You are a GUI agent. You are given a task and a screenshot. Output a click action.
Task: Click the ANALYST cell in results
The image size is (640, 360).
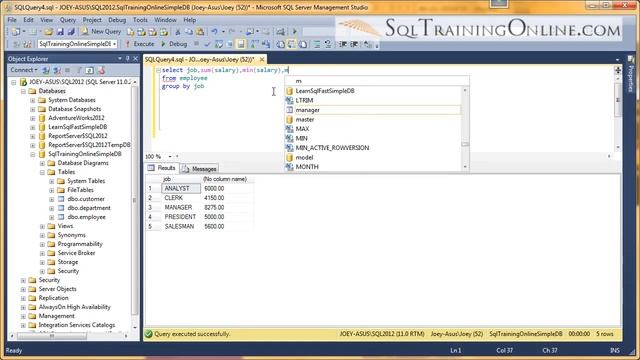click(181, 189)
